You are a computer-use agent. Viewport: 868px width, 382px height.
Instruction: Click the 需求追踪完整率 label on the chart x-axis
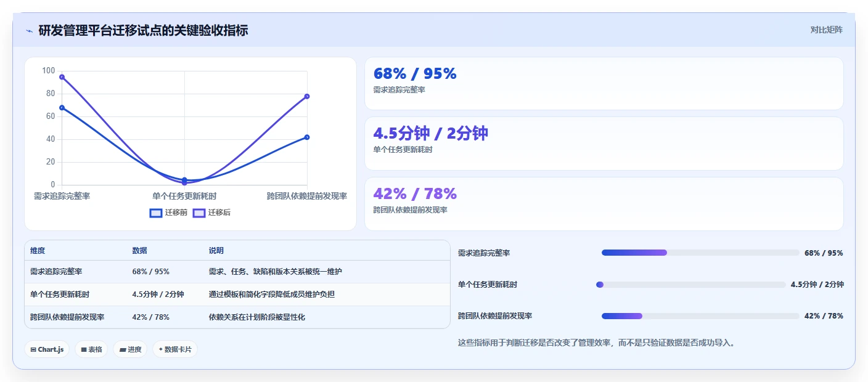click(x=62, y=196)
